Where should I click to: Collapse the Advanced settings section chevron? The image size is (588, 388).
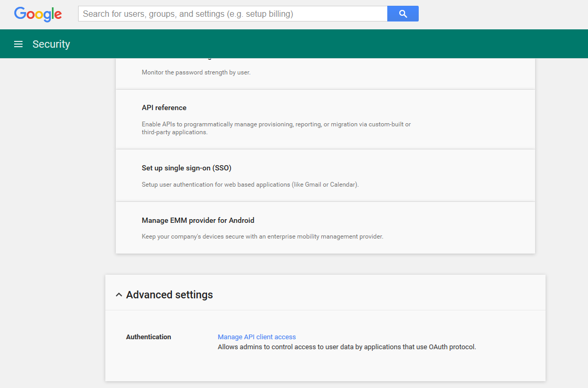(119, 295)
